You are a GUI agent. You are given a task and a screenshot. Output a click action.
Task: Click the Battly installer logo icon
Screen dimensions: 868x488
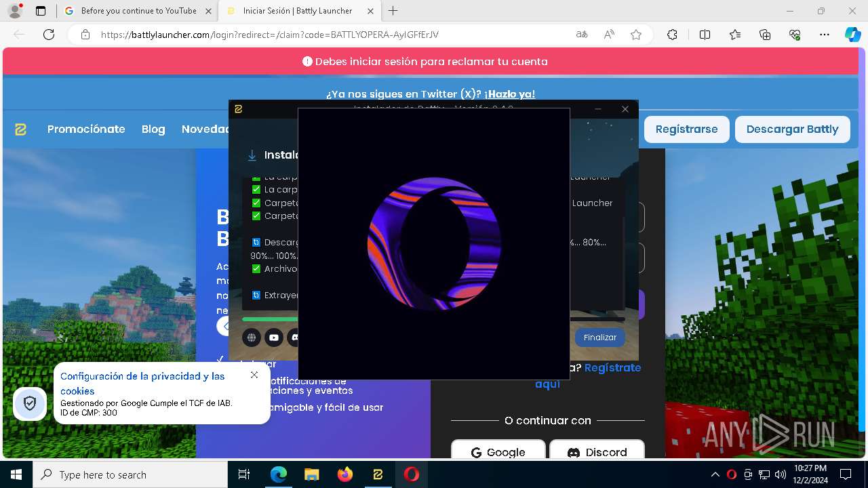pos(239,109)
